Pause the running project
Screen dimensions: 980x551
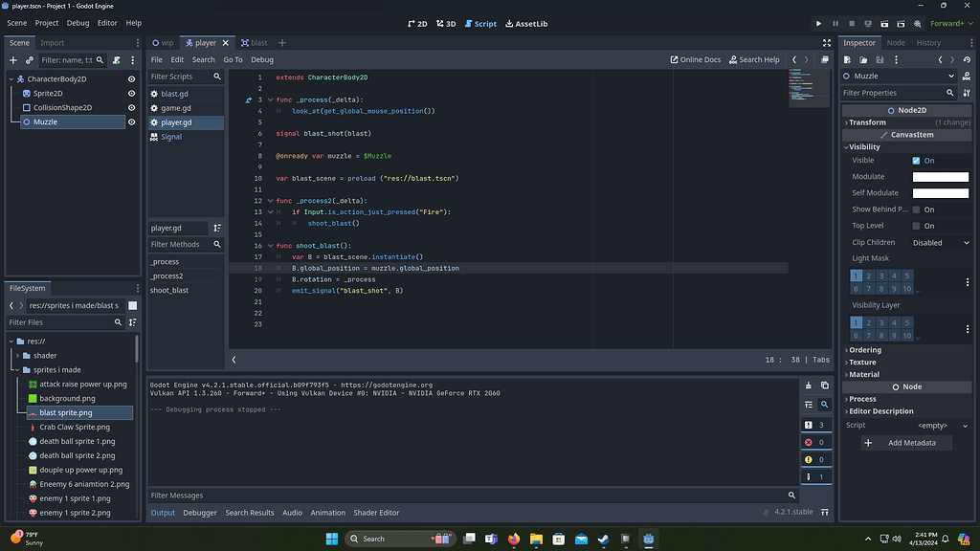[x=835, y=24]
